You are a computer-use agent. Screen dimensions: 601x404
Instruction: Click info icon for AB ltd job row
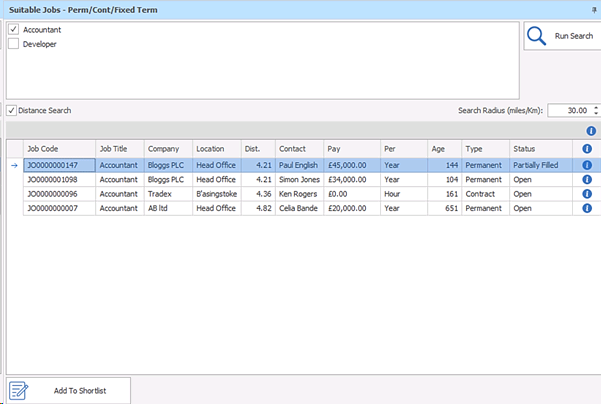coord(587,208)
